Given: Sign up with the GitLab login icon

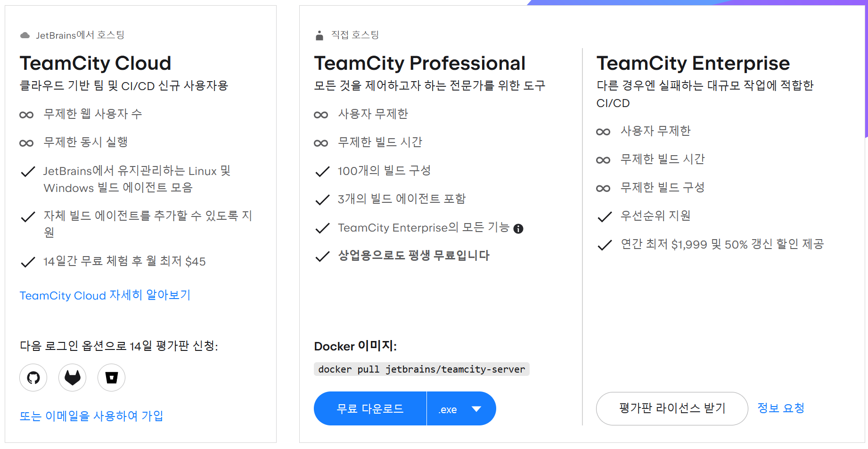Looking at the screenshot, I should pyautogui.click(x=73, y=378).
